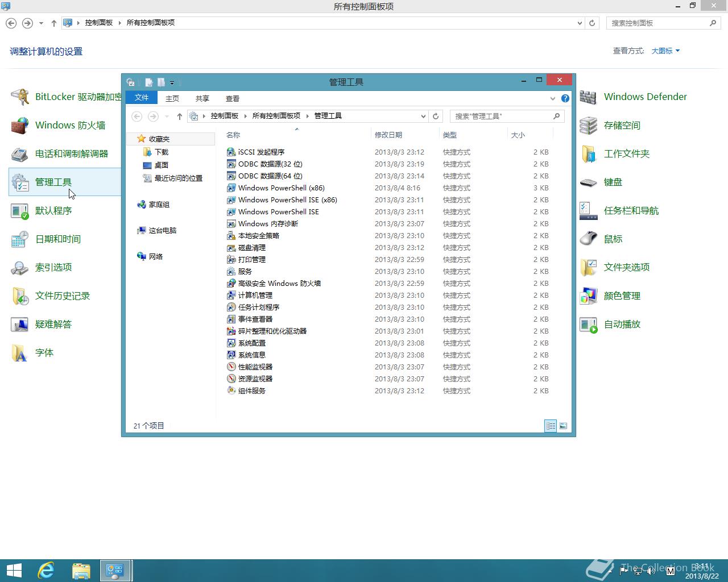728x582 pixels.
Task: Select the ODBC 数据源(32 位) icon
Action: pos(231,164)
